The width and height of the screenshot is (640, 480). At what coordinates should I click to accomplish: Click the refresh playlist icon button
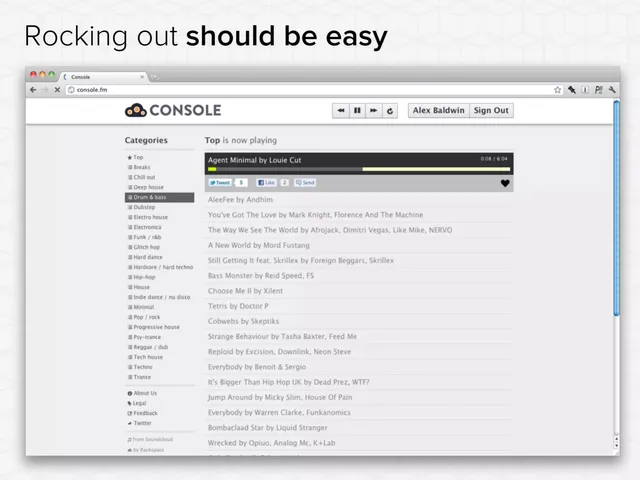tap(390, 111)
